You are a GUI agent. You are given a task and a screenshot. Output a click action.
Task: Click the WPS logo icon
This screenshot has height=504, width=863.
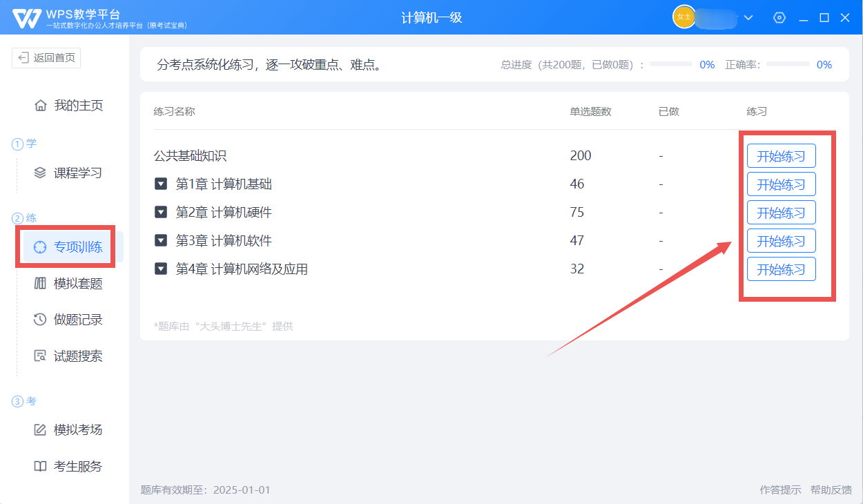(x=27, y=18)
